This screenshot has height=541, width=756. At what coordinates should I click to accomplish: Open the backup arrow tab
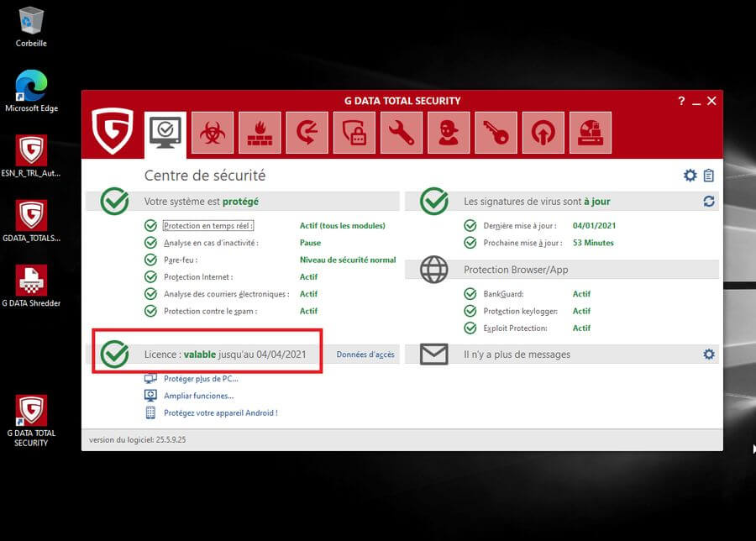coord(307,133)
